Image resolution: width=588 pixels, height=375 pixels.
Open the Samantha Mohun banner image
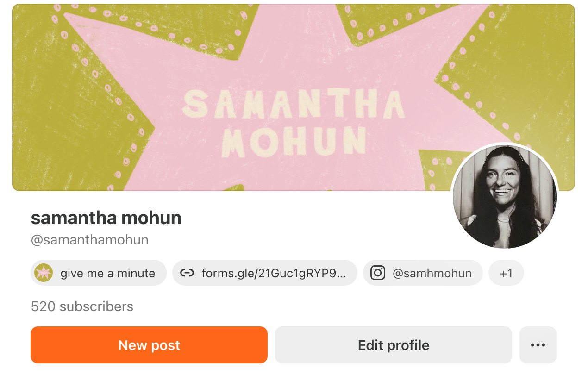(294, 97)
